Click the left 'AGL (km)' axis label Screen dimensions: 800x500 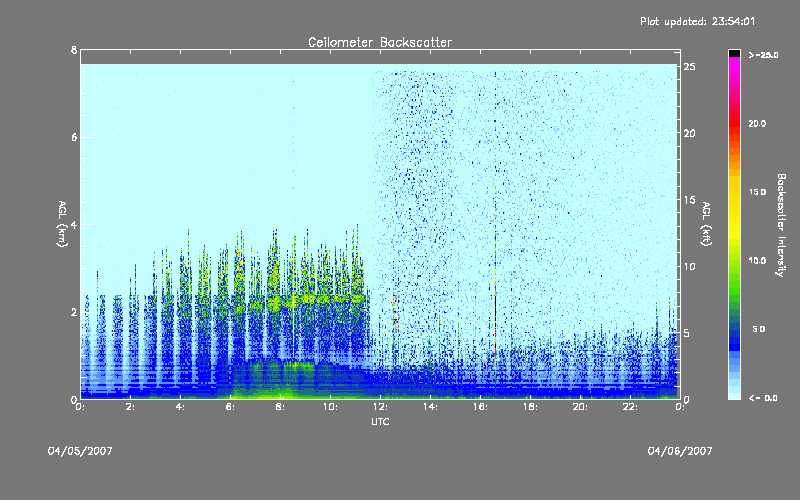pos(62,224)
